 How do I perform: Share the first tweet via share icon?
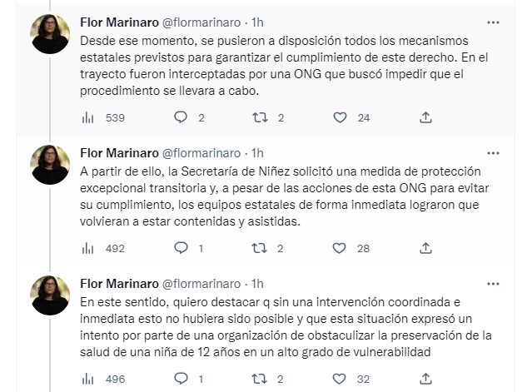click(x=425, y=117)
